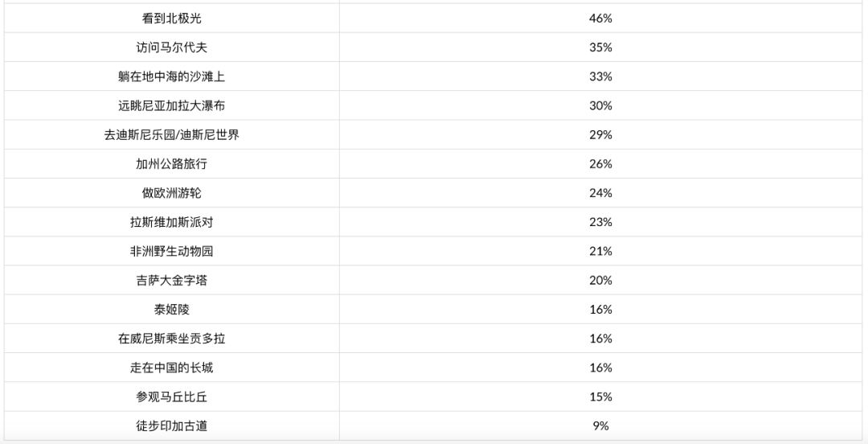The image size is (868, 444).
Task: Select the 20% percentage for 吉萨大金字塔
Action: pyautogui.click(x=600, y=281)
